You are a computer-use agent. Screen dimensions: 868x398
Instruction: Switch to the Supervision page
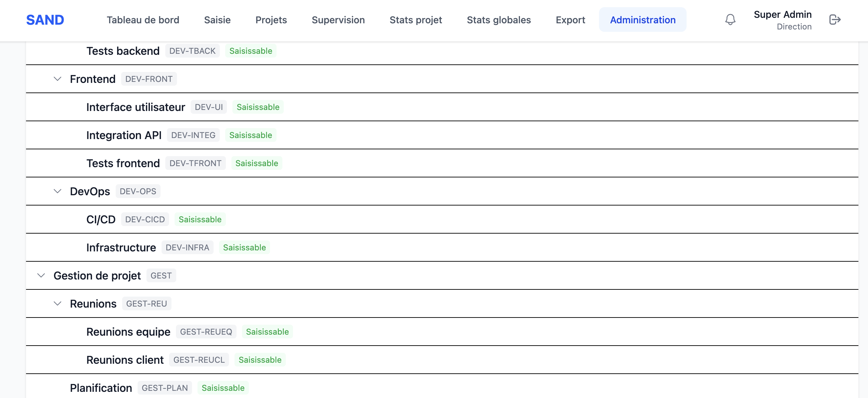[x=338, y=20]
